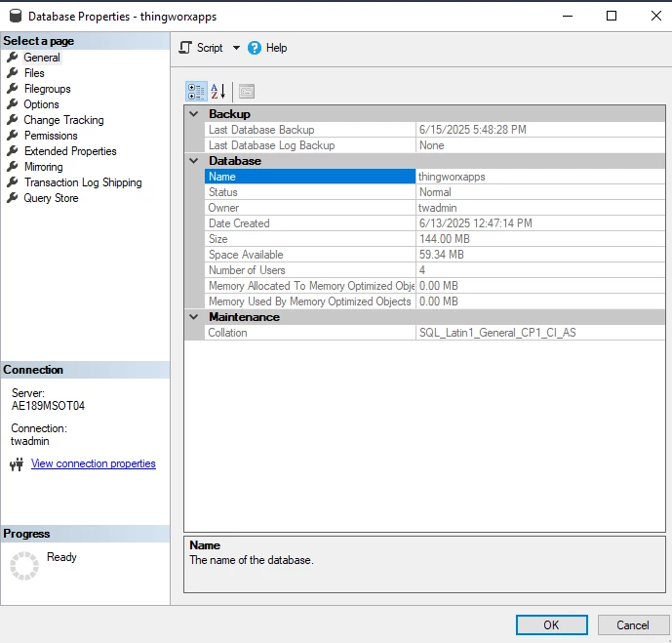Sort properties alphabetically with A-Z icon
Viewport: 672px width, 643px height.
(217, 92)
